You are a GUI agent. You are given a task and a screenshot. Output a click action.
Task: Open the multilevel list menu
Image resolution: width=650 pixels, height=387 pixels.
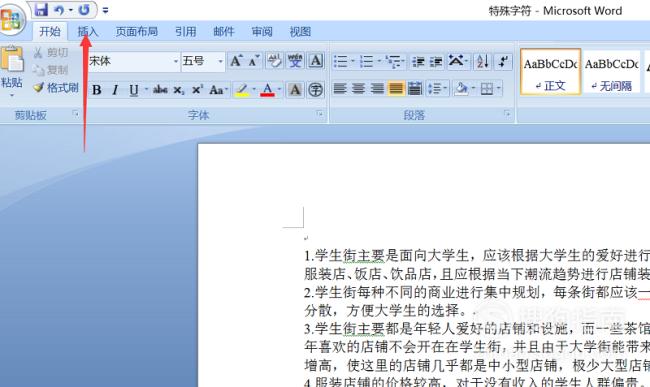pyautogui.click(x=395, y=62)
